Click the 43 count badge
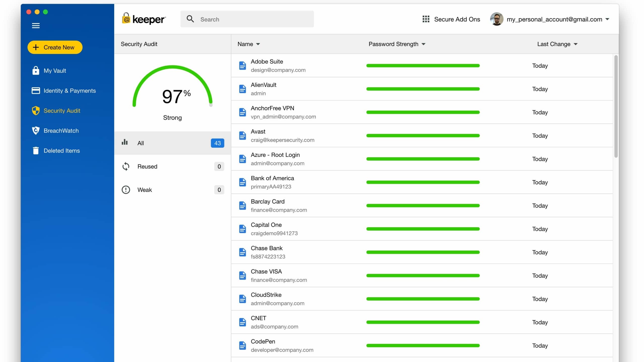 pos(217,143)
